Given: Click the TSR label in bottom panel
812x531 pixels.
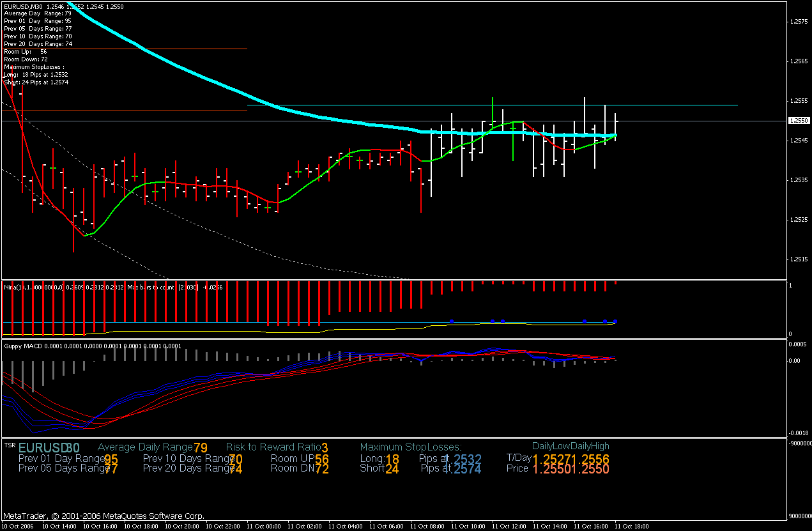Looking at the screenshot, I should pyautogui.click(x=10, y=445).
